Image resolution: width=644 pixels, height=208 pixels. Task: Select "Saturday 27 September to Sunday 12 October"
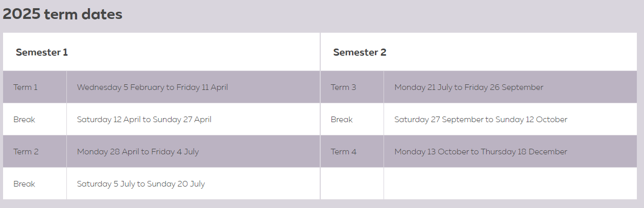point(481,120)
